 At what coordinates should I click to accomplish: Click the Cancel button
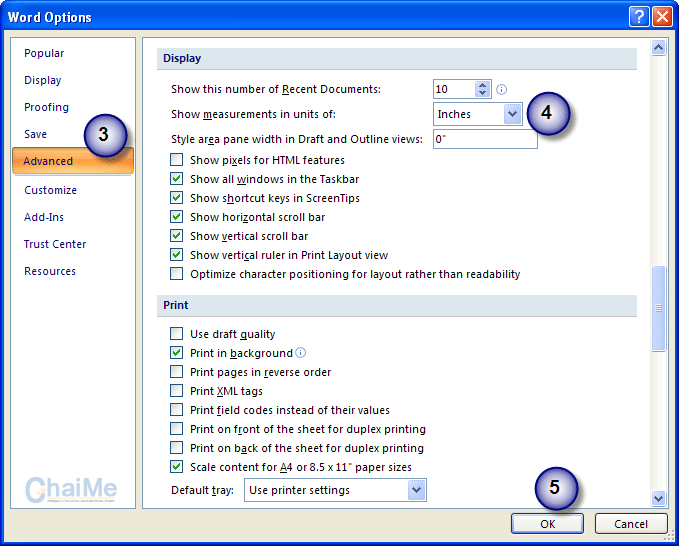click(630, 524)
